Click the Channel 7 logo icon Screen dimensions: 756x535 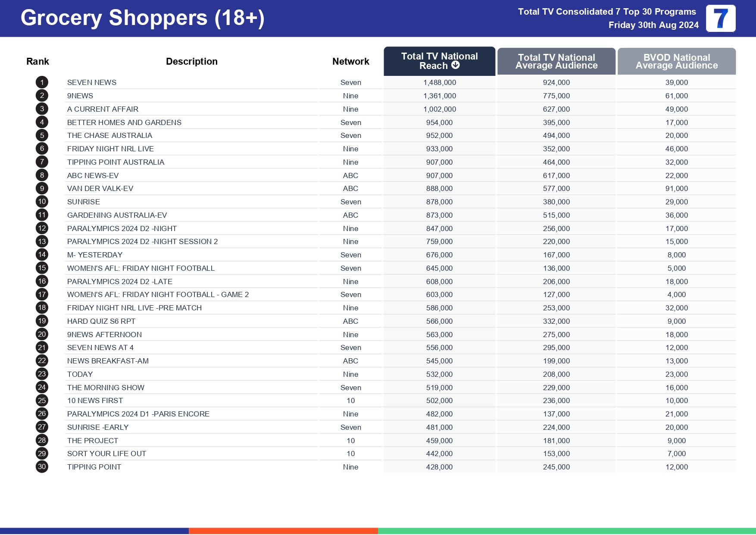point(720,19)
